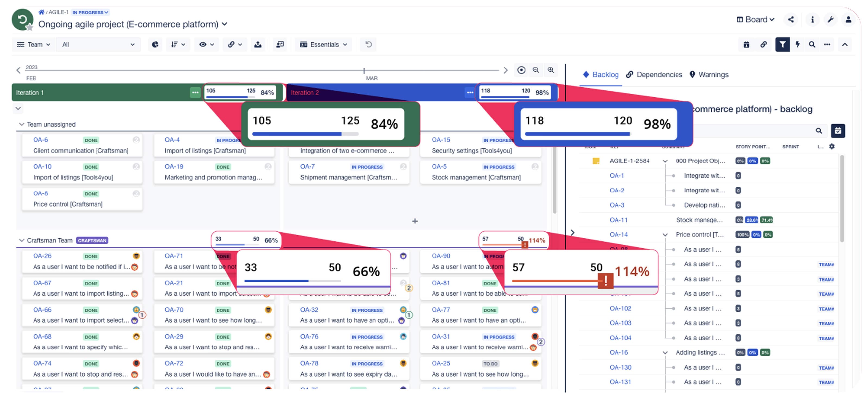
Task: Click the calendar icon in right toolbar
Action: 746,45
